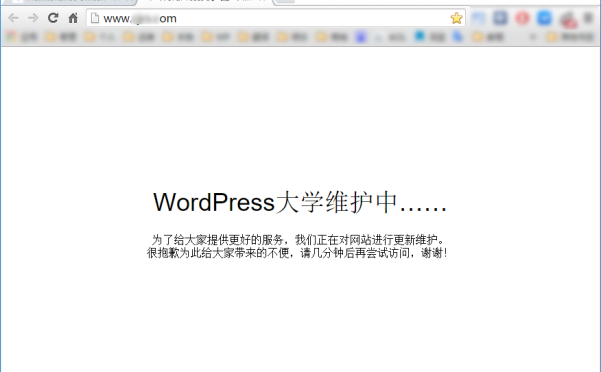Bookmark this page with the star icon
Viewport: 601px width, 372px height.
tap(456, 18)
